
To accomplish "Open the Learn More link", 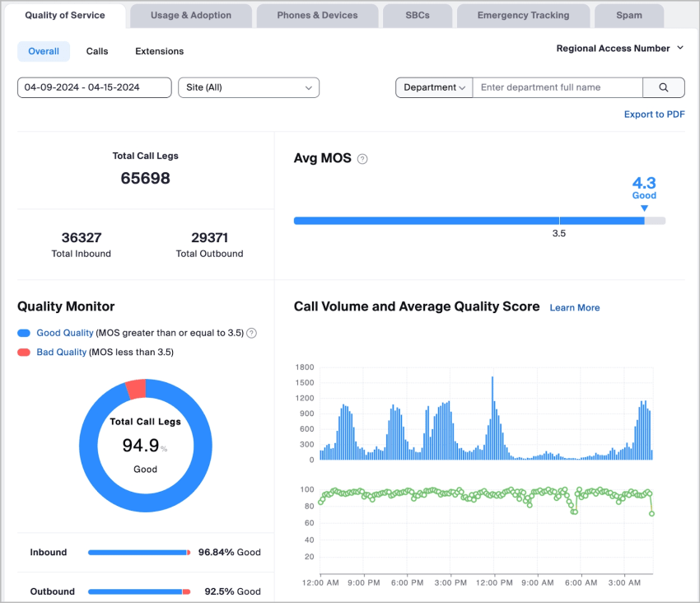I will click(x=575, y=308).
